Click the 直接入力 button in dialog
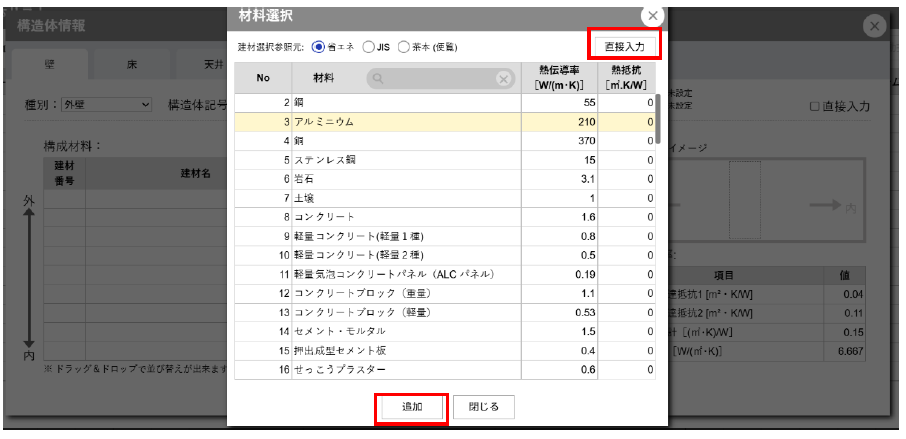 click(623, 46)
